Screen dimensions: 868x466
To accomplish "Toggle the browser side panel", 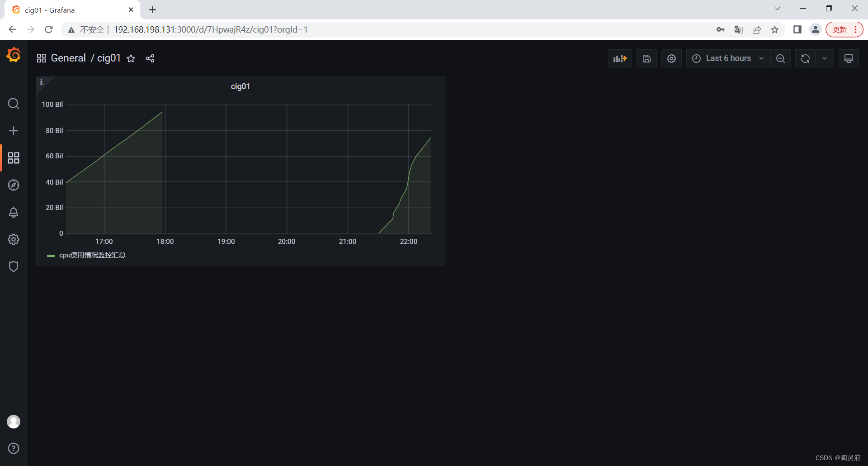I will coord(797,29).
